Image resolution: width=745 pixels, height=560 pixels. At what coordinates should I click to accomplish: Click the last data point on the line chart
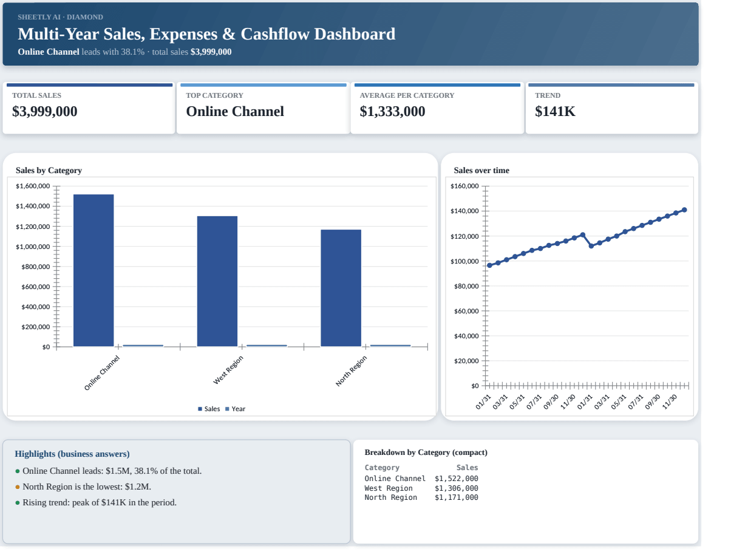(x=684, y=210)
